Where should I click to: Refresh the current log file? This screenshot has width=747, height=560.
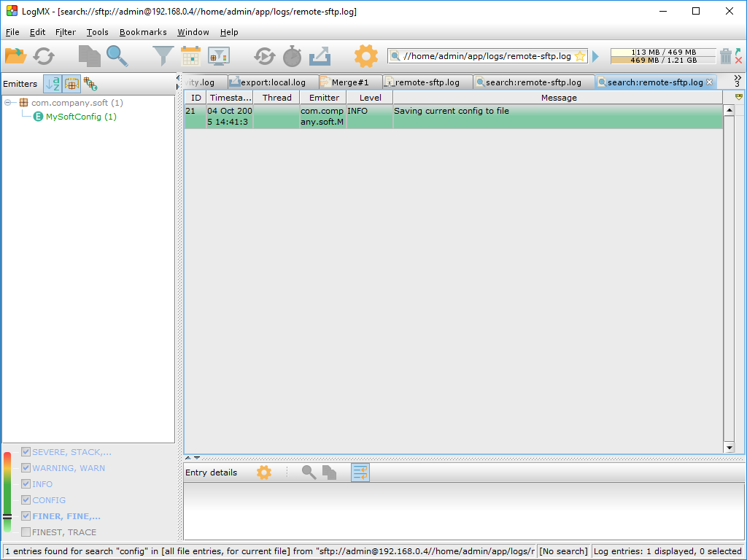tap(44, 56)
